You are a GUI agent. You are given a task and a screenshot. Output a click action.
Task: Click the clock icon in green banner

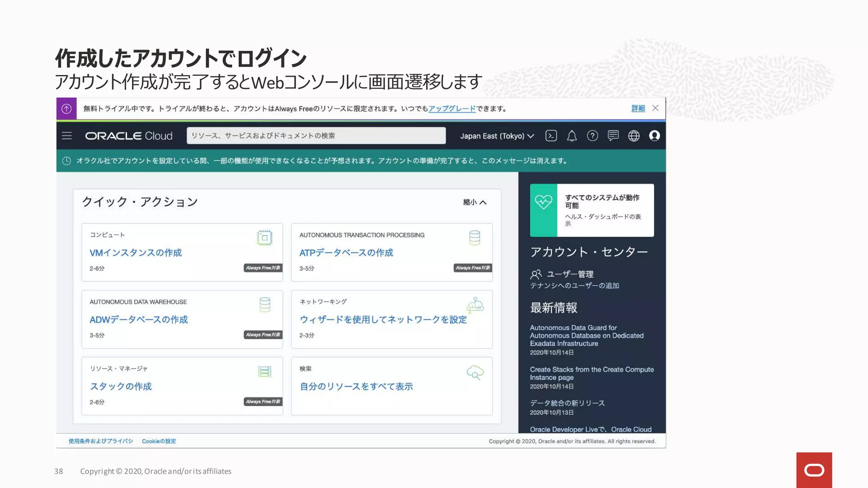click(x=67, y=161)
